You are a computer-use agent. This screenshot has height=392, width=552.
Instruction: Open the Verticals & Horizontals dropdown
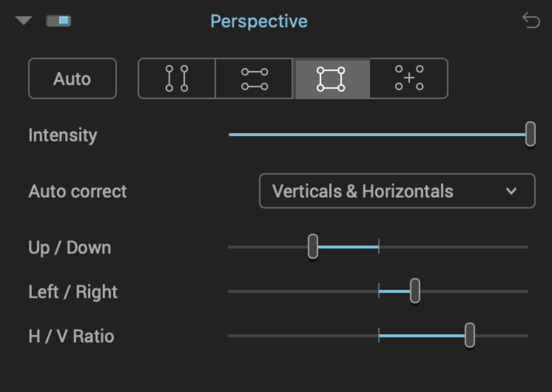[x=397, y=191]
